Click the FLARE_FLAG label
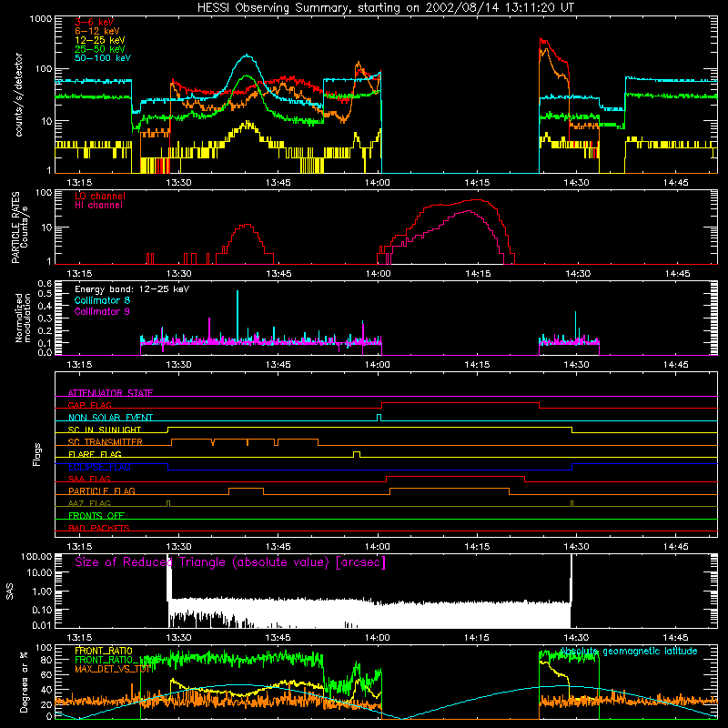 tap(95, 454)
